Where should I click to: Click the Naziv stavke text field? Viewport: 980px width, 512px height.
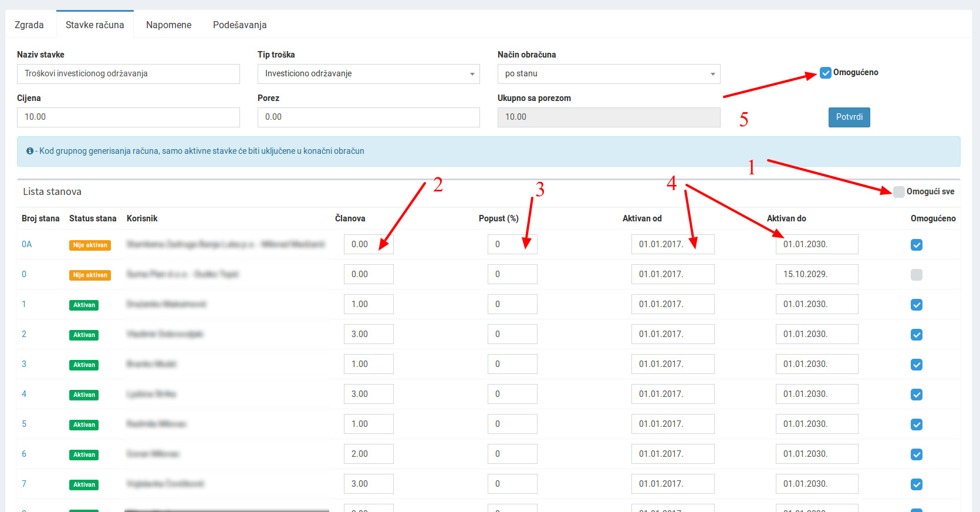(128, 74)
